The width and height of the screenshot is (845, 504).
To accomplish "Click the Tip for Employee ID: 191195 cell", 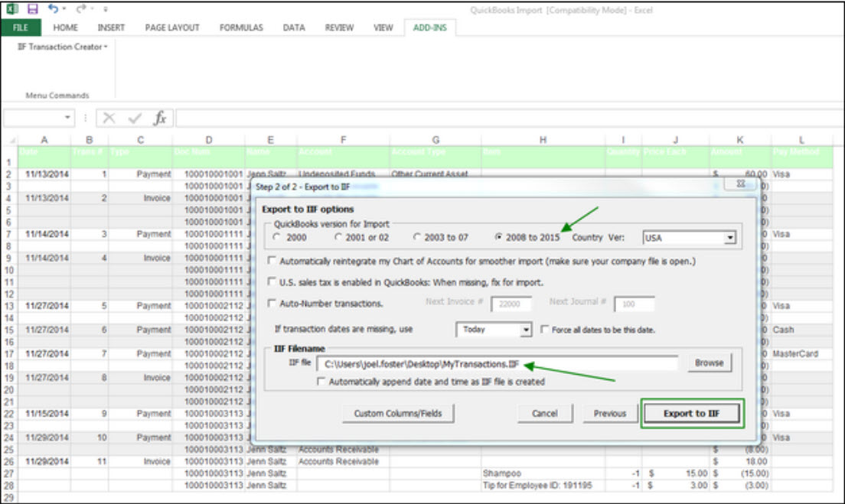I will pyautogui.click(x=543, y=485).
